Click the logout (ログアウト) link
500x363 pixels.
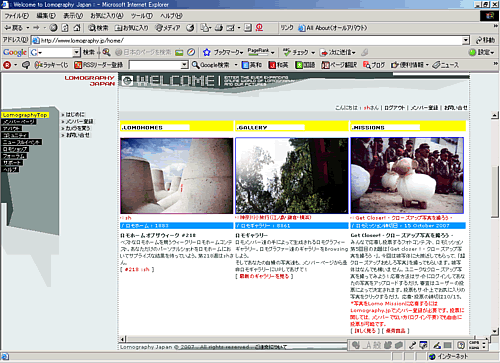[x=394, y=108]
